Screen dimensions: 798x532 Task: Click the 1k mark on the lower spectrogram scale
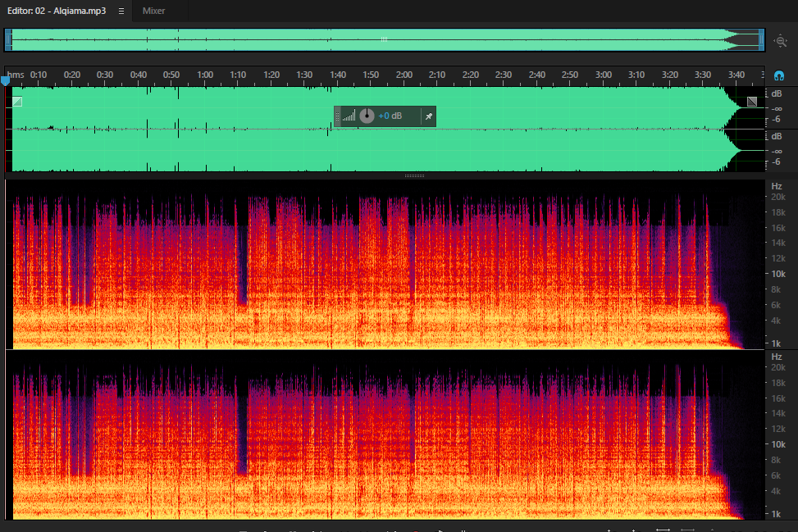(776, 514)
